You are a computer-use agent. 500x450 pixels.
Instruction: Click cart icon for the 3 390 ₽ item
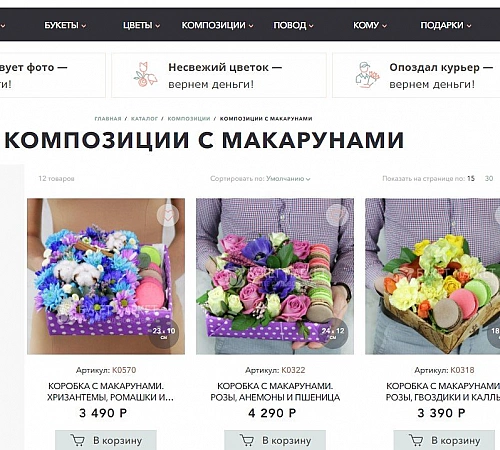click(416, 440)
